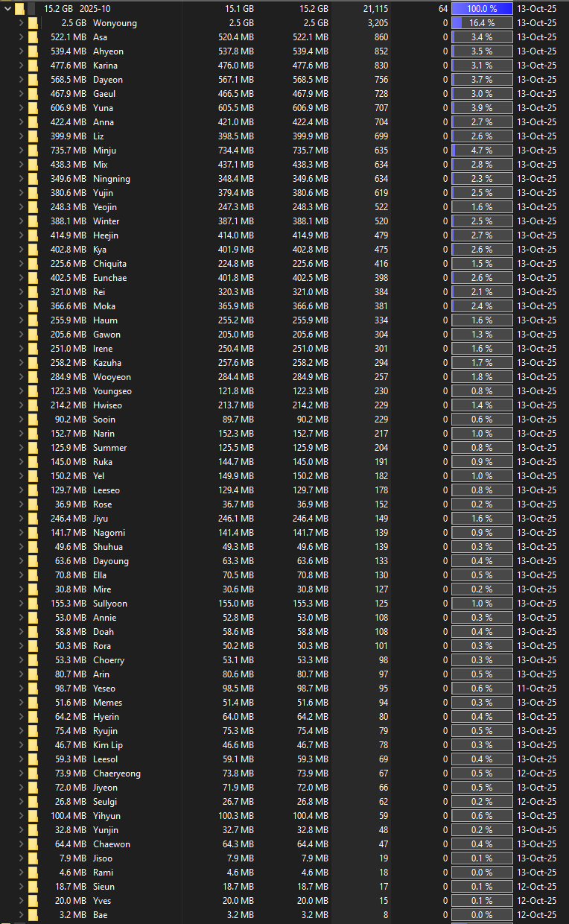Click Wonyoung's 16.4 % percent bar
This screenshot has height=924, width=569.
[x=482, y=23]
